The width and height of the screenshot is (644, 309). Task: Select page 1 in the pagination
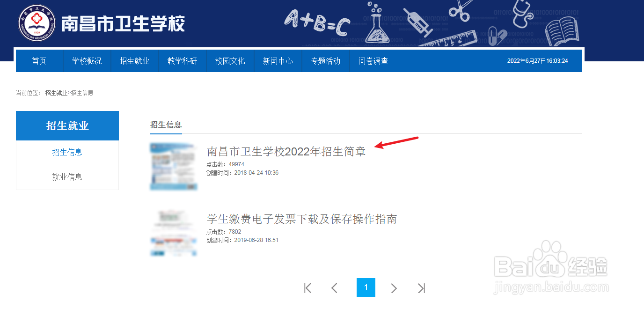(x=366, y=287)
